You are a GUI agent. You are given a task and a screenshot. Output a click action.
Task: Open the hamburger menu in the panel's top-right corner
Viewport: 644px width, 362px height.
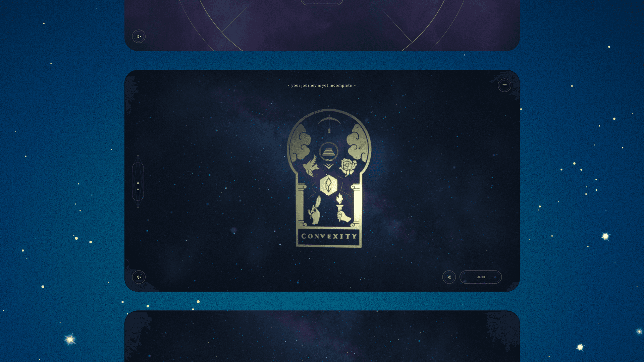504,85
